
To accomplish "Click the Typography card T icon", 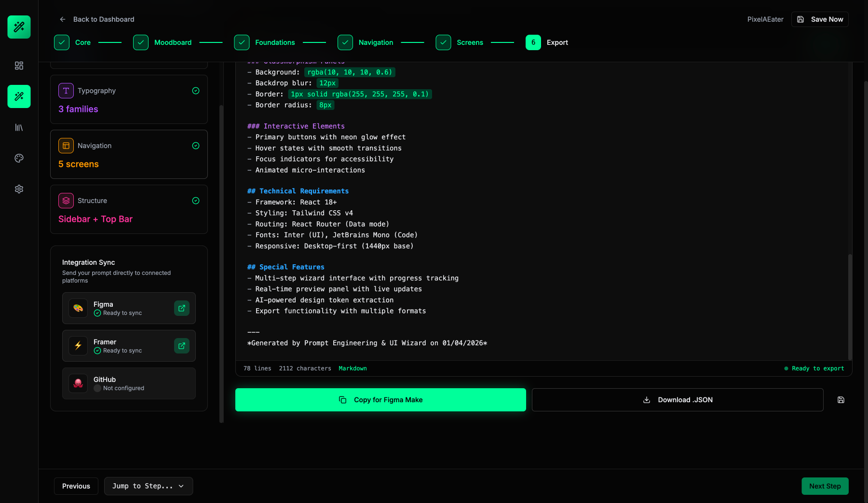I will [66, 91].
